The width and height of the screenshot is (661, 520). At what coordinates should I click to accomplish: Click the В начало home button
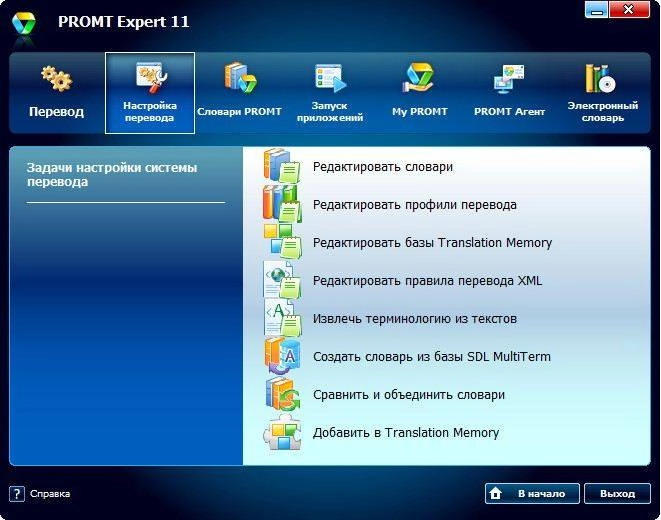tap(532, 493)
